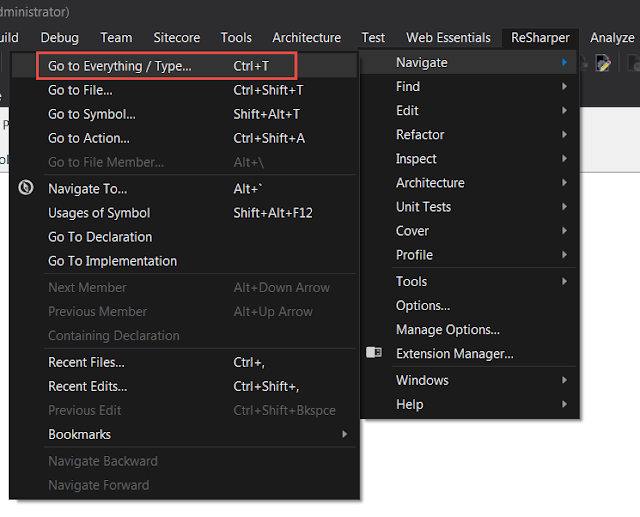Click the Extension Manager icon
The width and height of the screenshot is (640, 517).
point(373,353)
